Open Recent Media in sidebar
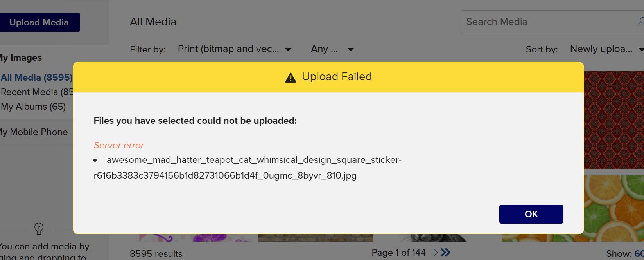The height and width of the screenshot is (260, 644). click(37, 92)
